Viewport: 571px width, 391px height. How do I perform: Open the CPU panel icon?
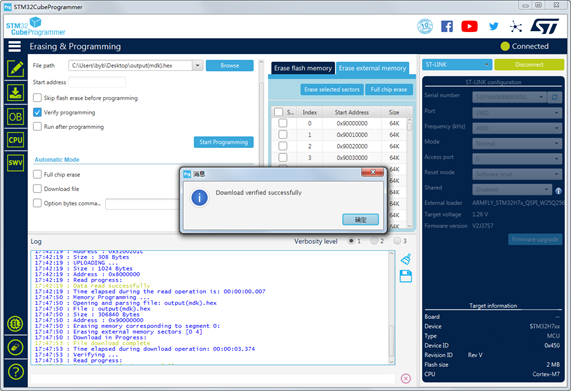point(15,140)
